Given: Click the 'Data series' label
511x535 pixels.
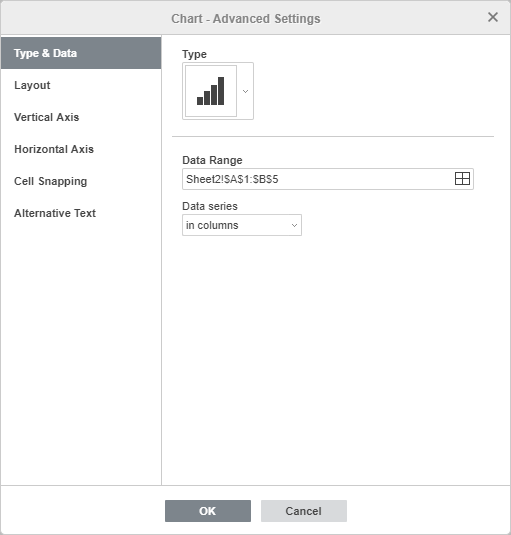Looking at the screenshot, I should coord(210,206).
